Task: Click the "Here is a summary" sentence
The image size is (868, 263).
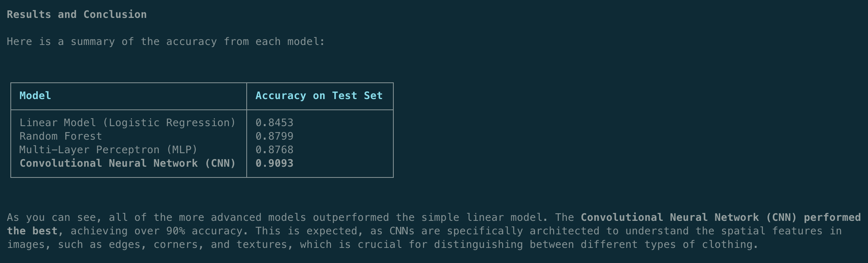Action: click(x=165, y=42)
